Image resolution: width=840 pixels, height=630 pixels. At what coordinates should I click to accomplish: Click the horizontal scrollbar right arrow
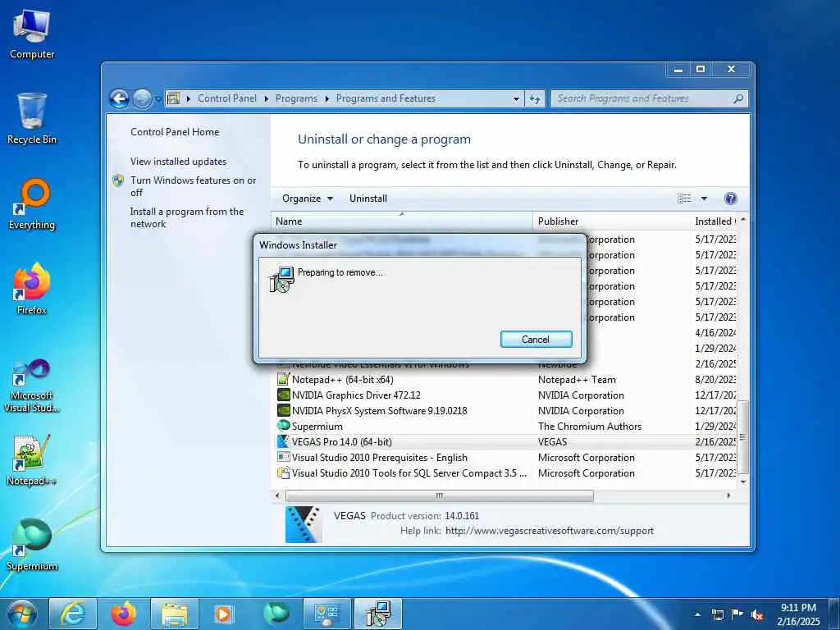[x=728, y=495]
